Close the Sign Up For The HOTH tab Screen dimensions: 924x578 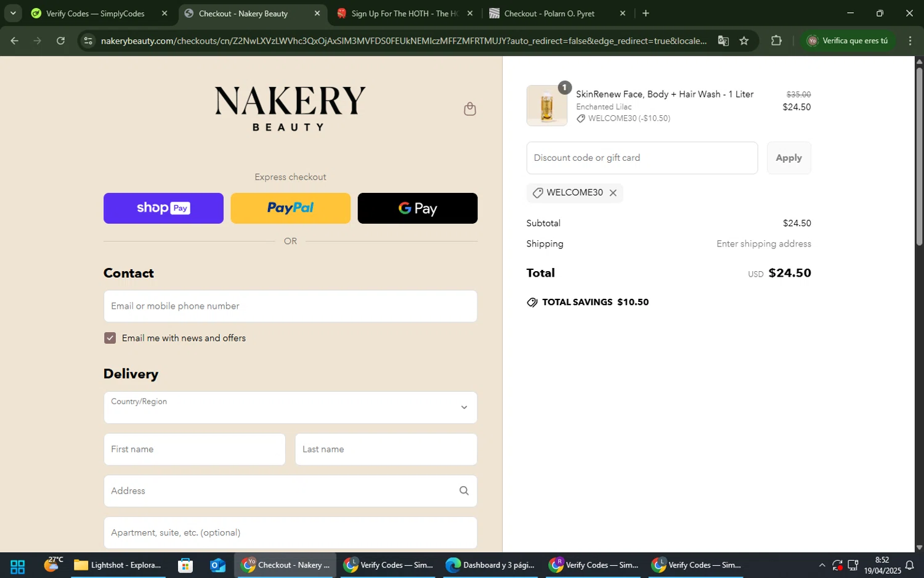pos(470,13)
